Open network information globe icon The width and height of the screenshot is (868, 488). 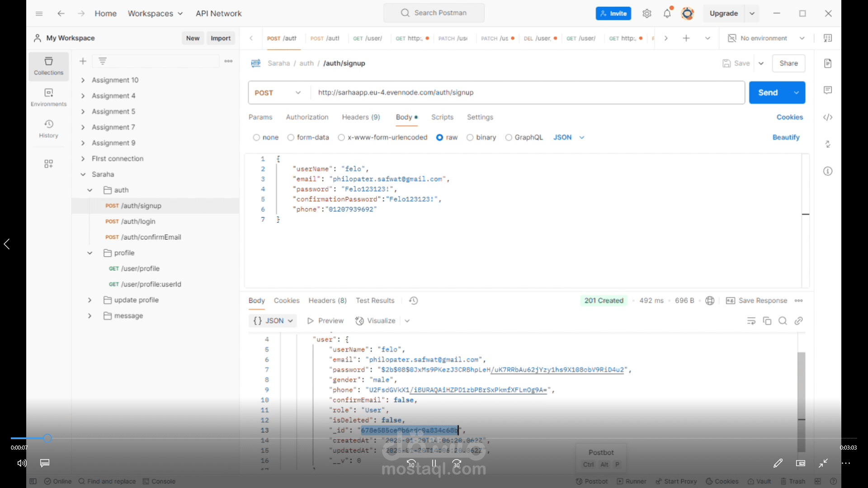[x=710, y=301]
